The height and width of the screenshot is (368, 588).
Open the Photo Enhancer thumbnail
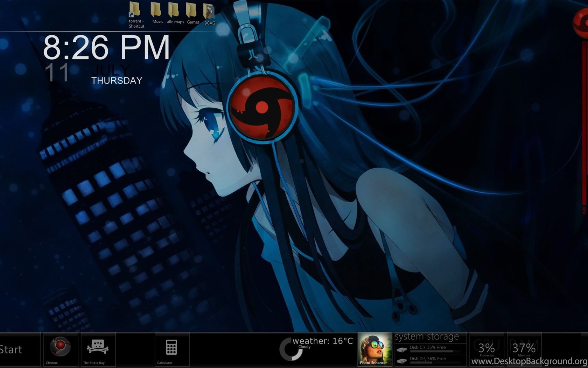[374, 349]
